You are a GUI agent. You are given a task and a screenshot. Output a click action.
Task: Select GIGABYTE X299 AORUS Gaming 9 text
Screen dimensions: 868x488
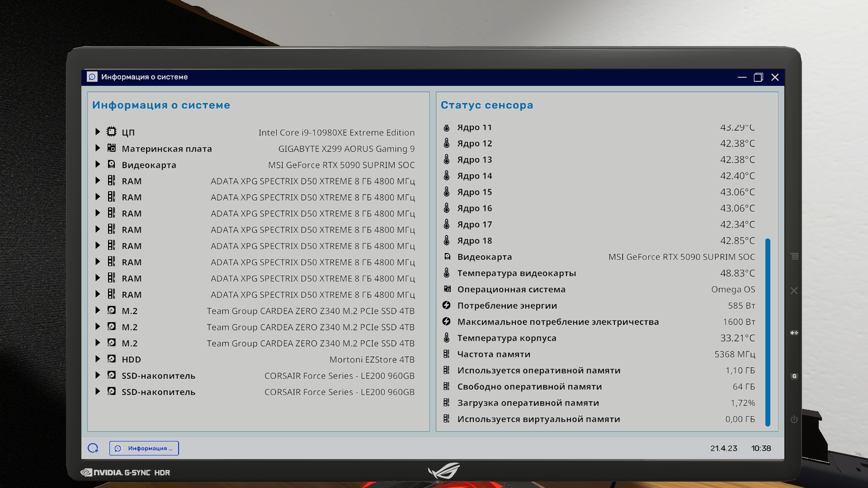tap(346, 149)
